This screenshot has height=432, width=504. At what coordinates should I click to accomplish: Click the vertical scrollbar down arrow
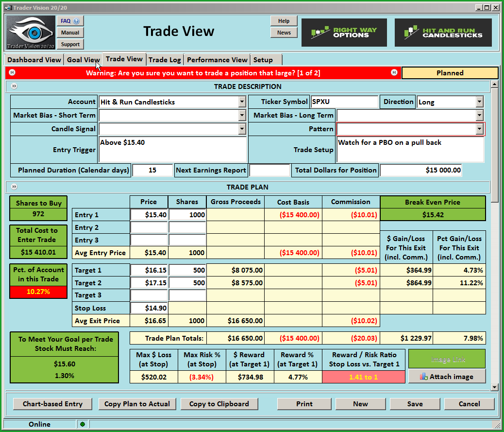(x=494, y=387)
